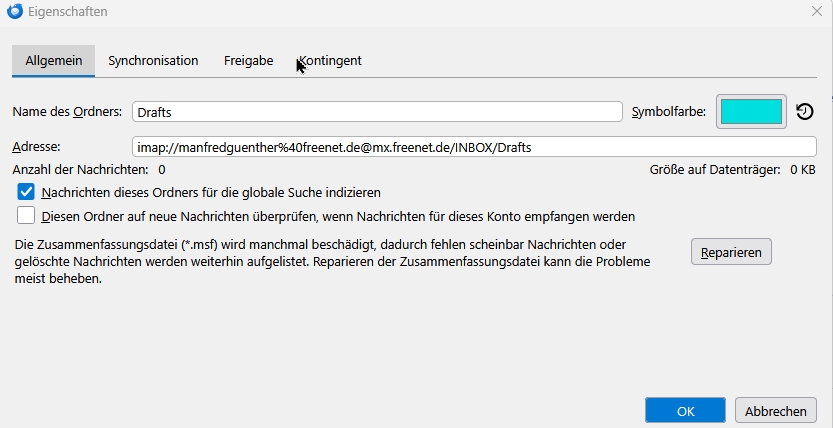The width and height of the screenshot is (833, 428).
Task: Disable indexing this folder for global search
Action: (27, 191)
